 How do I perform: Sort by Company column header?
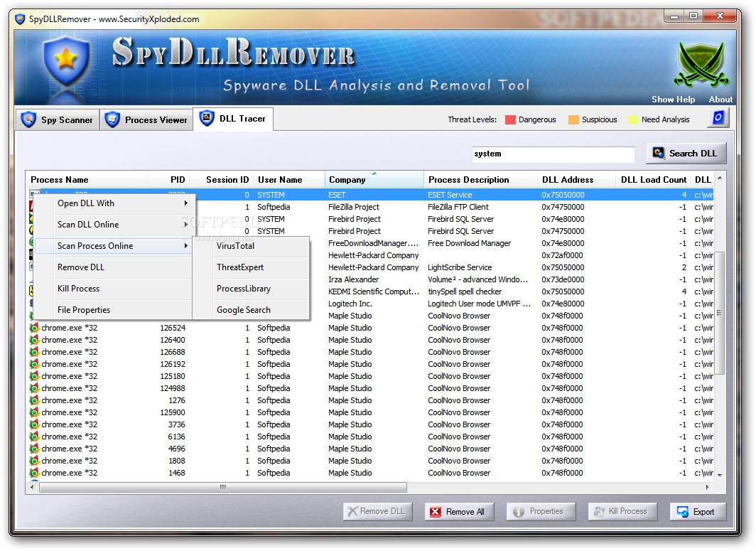(x=374, y=180)
